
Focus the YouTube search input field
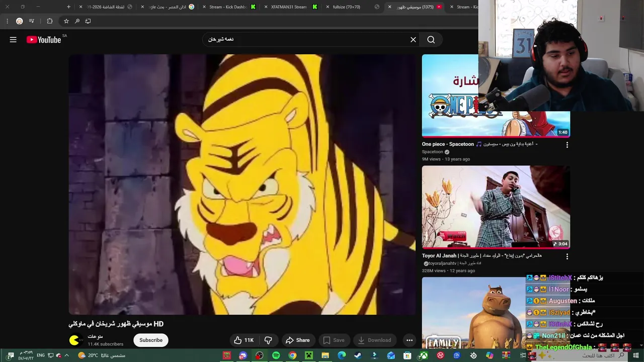(x=307, y=40)
